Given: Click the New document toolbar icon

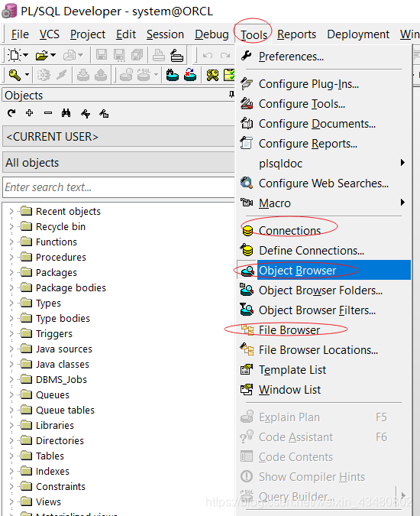Looking at the screenshot, I should pyautogui.click(x=15, y=55).
